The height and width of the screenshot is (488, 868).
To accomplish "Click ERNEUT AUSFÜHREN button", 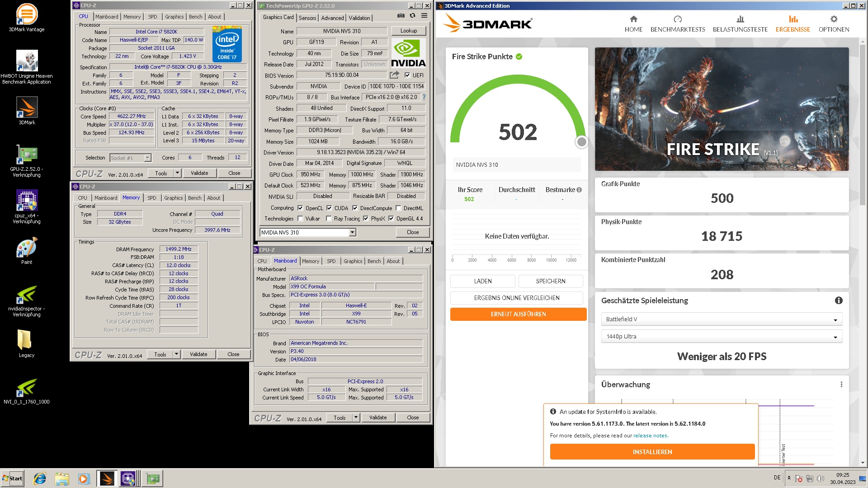I will pos(518,314).
